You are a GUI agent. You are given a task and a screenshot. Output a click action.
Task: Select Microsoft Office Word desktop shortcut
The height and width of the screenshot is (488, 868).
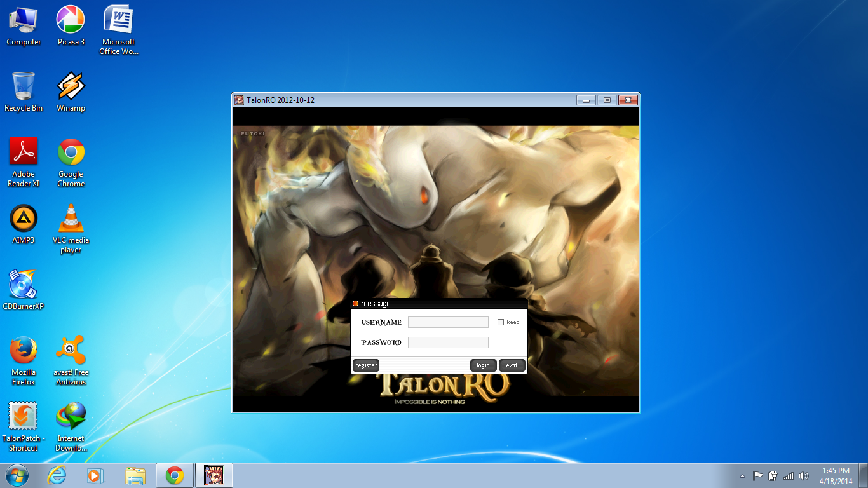[x=118, y=30]
